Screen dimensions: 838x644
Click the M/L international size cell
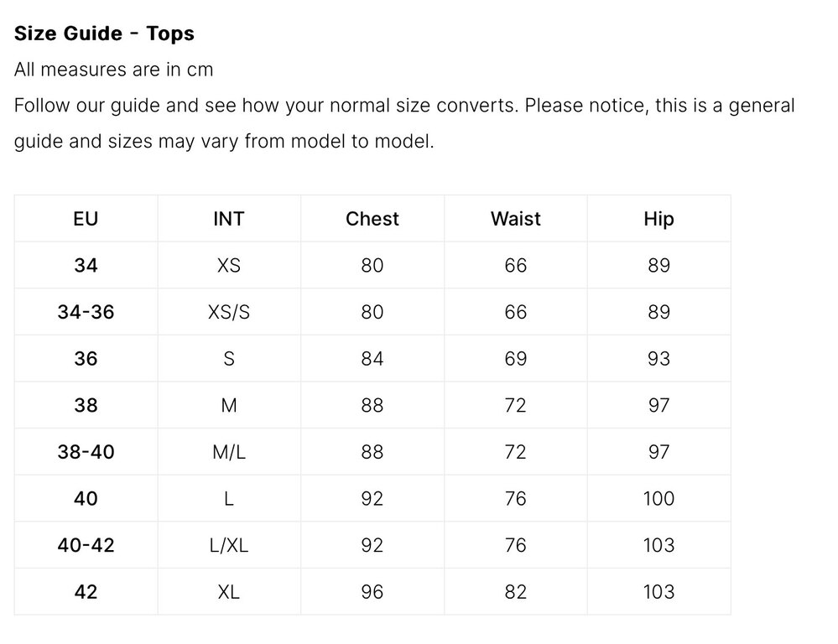click(229, 452)
